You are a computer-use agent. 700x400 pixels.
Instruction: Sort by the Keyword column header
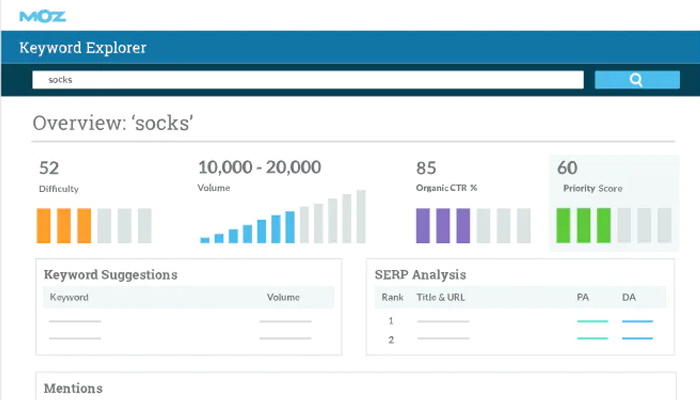point(69,297)
